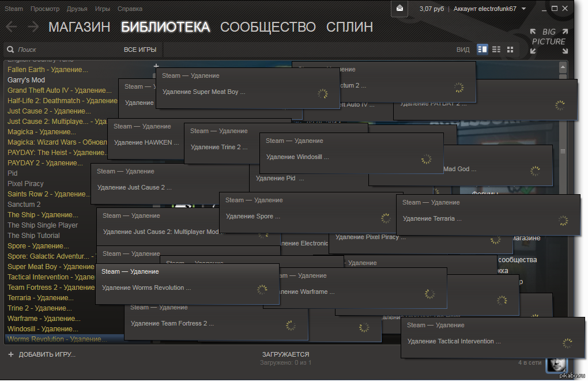Click the back navigation arrow
Viewport: 588px width, 382px height.
pos(12,27)
